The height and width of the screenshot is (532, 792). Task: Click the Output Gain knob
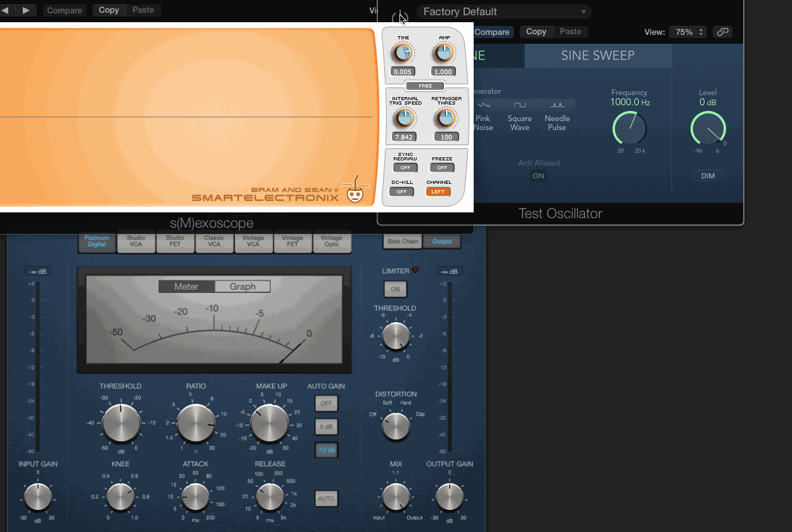click(450, 497)
